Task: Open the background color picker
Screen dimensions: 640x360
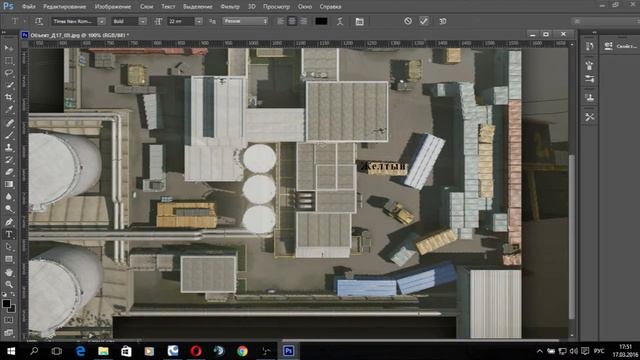Action: click(x=12, y=309)
